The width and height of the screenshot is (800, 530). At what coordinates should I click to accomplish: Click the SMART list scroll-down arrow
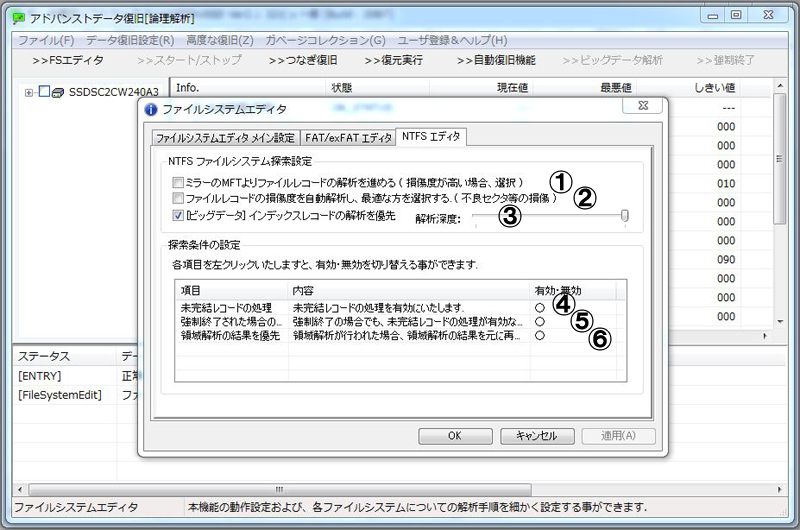[780, 322]
